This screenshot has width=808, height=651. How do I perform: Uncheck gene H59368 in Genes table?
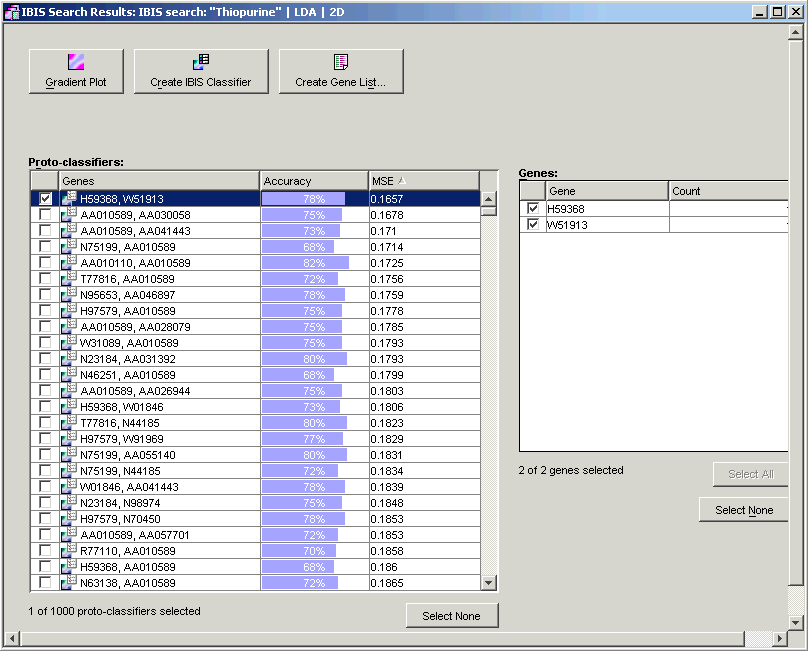coord(533,208)
